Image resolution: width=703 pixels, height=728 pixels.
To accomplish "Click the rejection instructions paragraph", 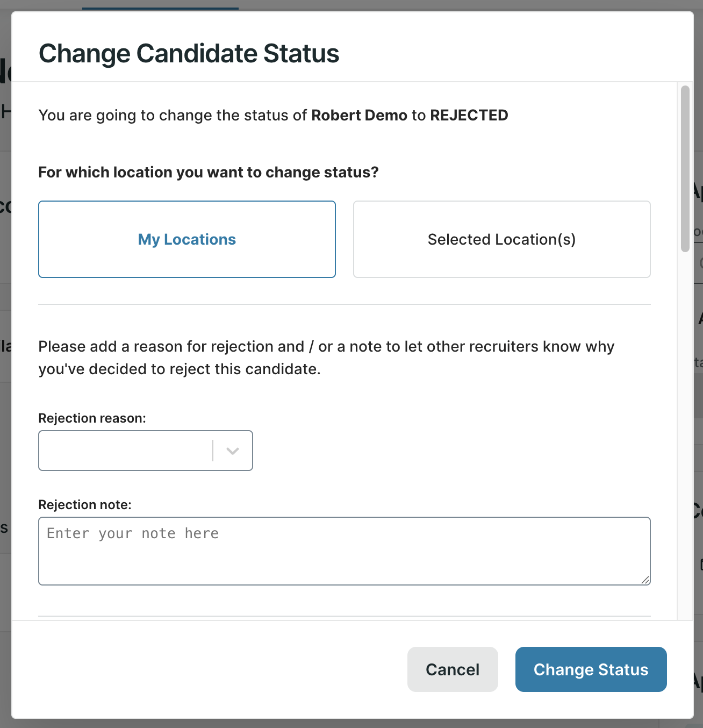I will click(x=326, y=358).
